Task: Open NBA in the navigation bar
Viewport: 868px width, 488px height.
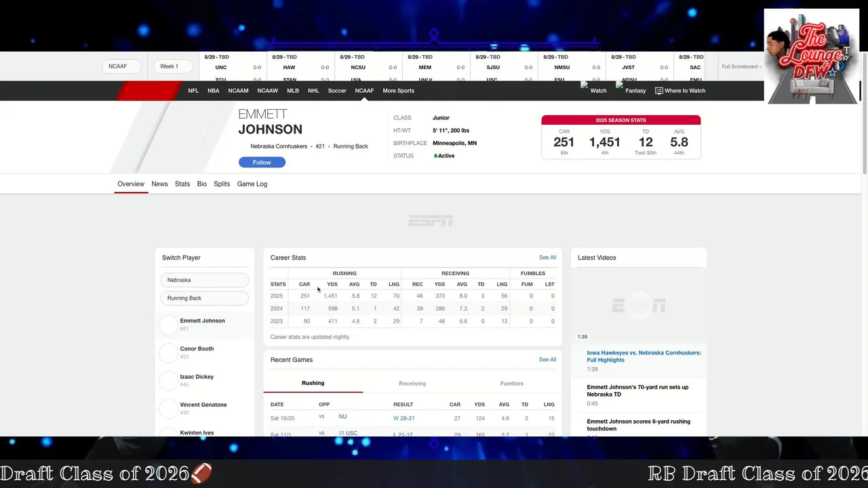Action: [x=214, y=91]
